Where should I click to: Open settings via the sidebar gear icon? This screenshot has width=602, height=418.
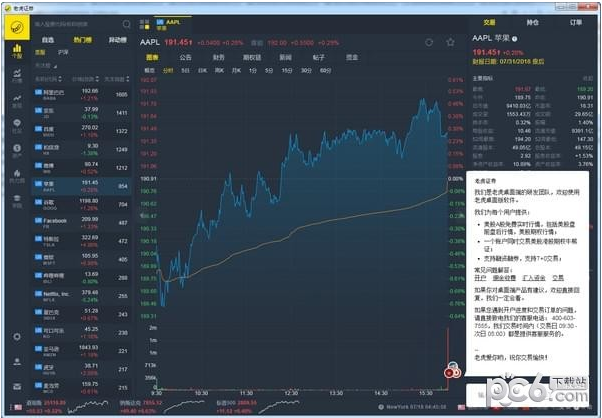tap(17, 337)
